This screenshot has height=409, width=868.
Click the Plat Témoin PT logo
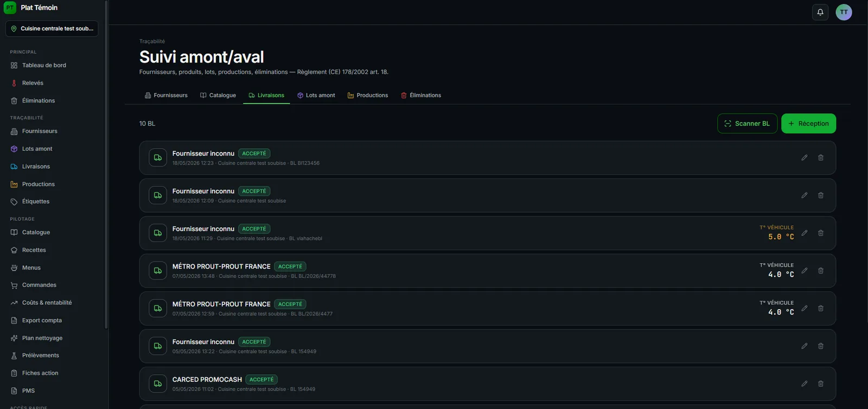click(10, 8)
